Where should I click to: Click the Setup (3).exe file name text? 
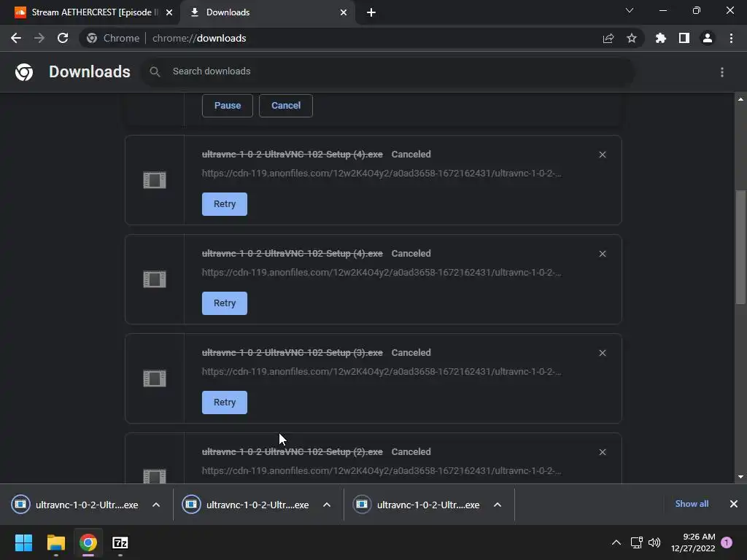[x=292, y=353]
